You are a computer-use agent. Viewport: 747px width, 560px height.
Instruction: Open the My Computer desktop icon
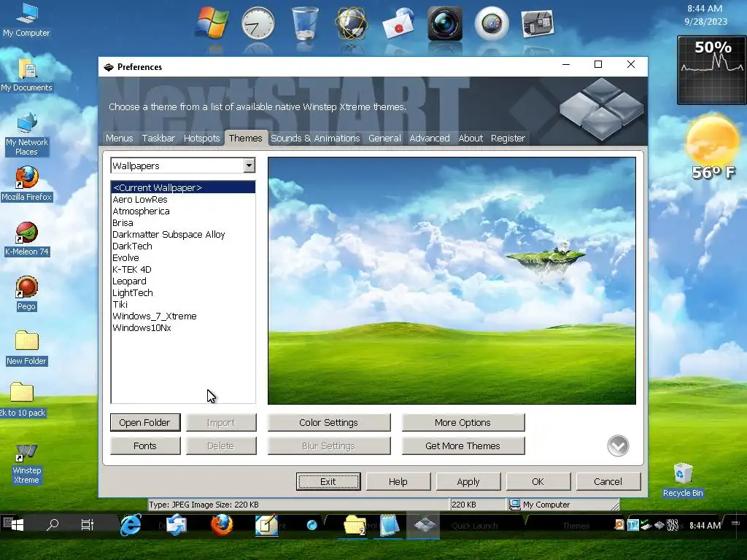click(26, 20)
